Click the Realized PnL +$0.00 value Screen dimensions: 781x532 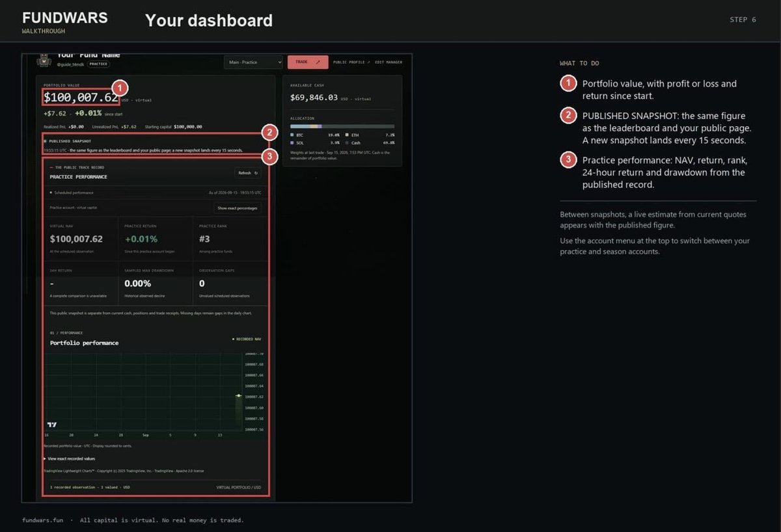click(x=76, y=127)
